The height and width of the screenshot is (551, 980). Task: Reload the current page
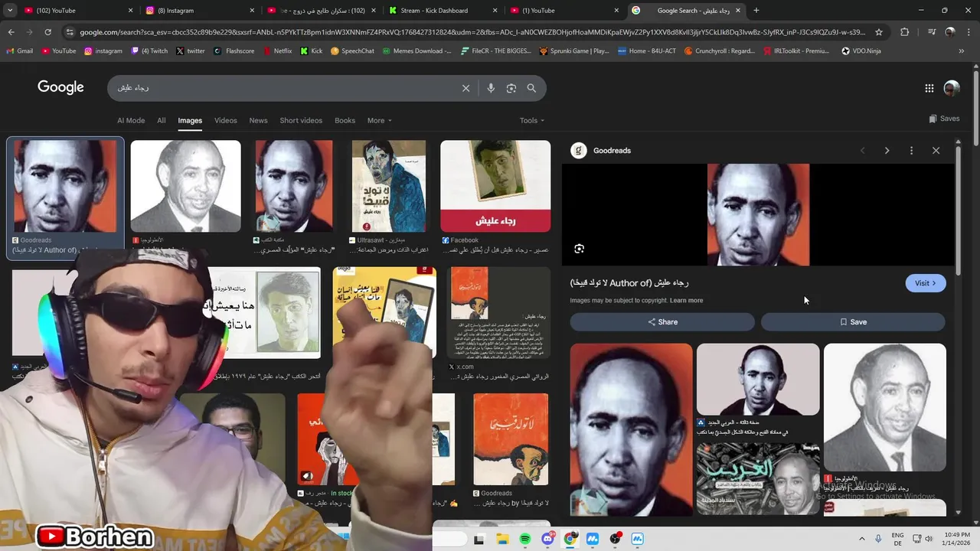pos(47,32)
